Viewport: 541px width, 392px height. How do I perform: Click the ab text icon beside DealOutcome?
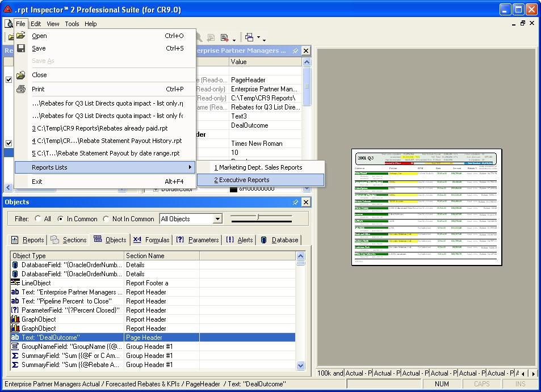pos(15,337)
